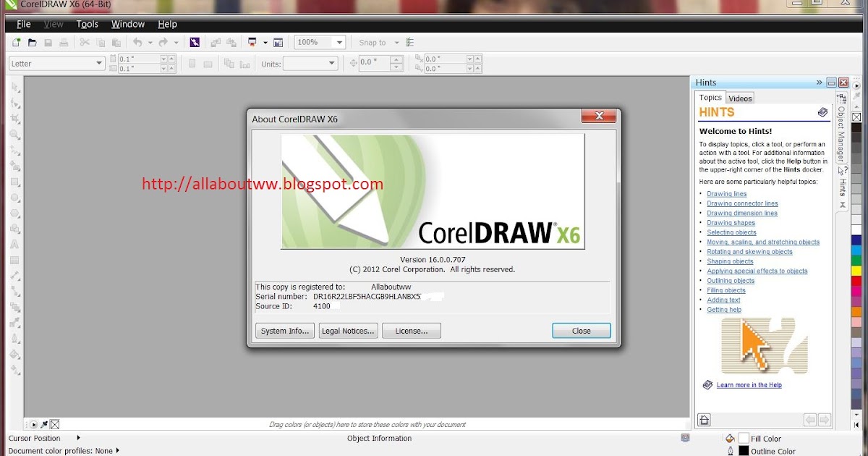This screenshot has height=456, width=868.
Task: Click the document palette eyedropper icon
Action: (44, 425)
